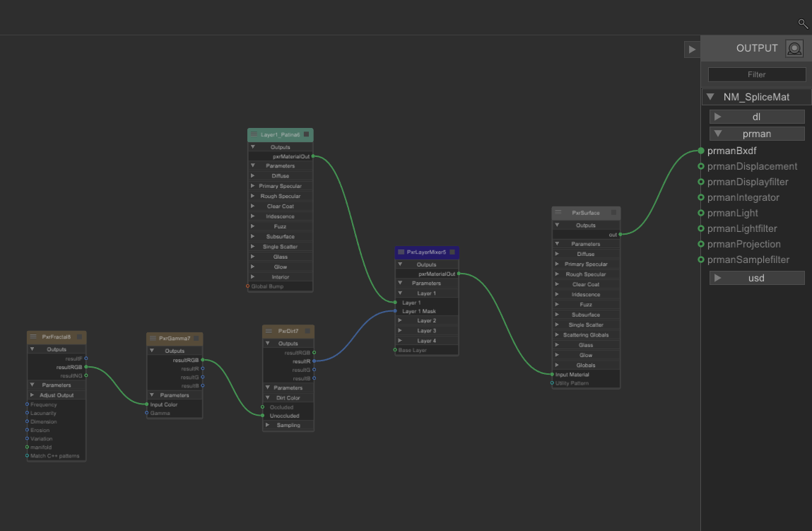The image size is (812, 531).
Task: Click the search magnifier icon at top right
Action: point(803,23)
